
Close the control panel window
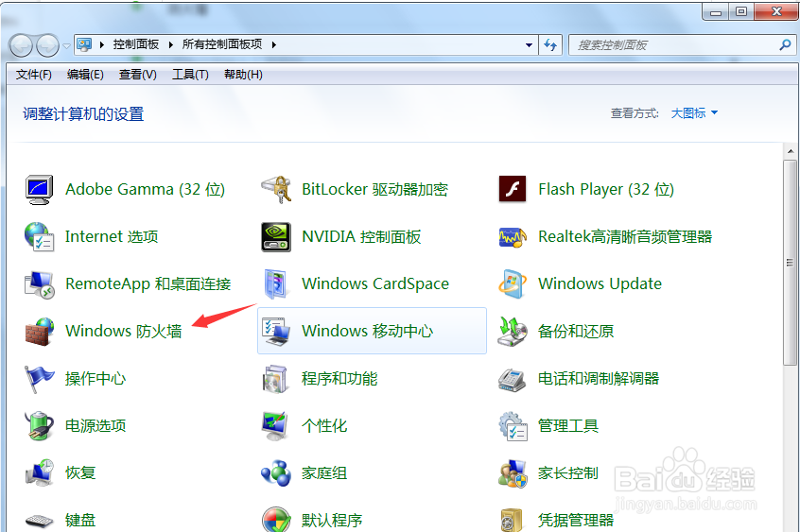pos(776,11)
